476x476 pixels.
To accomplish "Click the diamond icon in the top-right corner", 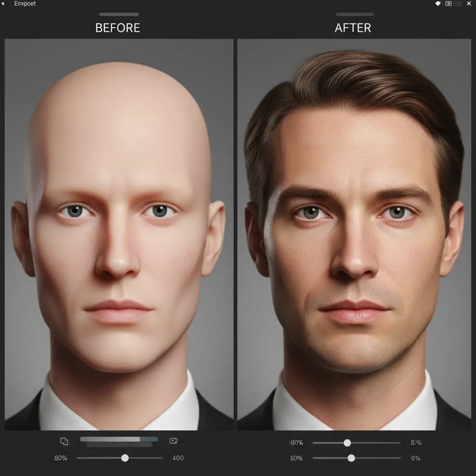I will 437,4.
